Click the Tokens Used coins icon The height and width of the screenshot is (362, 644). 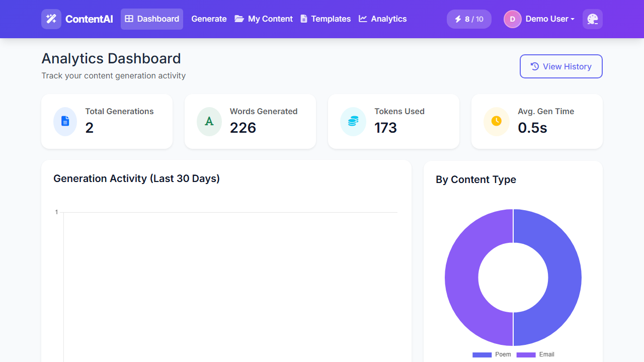coord(353,121)
